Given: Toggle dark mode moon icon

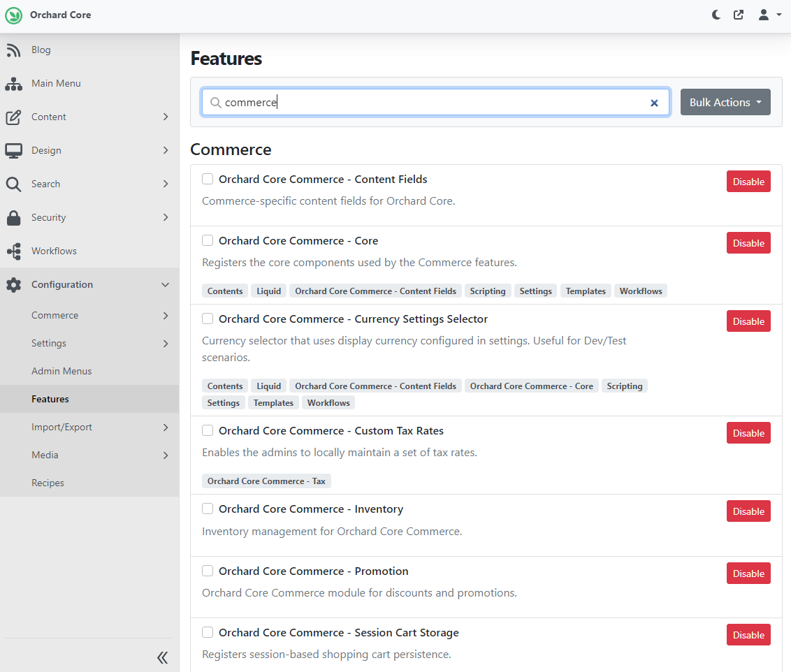Looking at the screenshot, I should 716,15.
